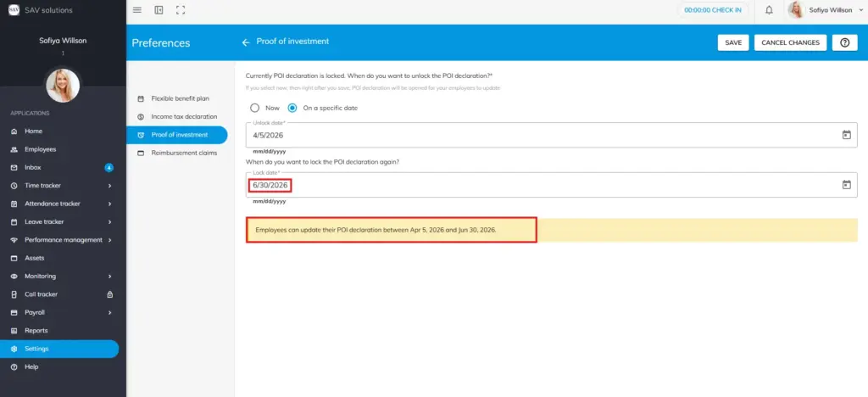This screenshot has width=868, height=397.
Task: Click the 00:00:00 CHECK IN button
Action: coord(712,10)
